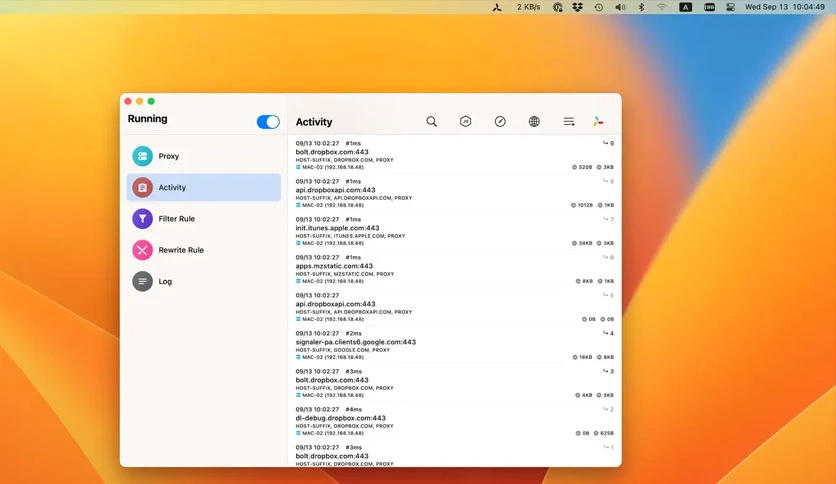
Task: Click HOST-SUFFIX, GOOGLE.COM, PROXY rule text
Action: pos(343,350)
